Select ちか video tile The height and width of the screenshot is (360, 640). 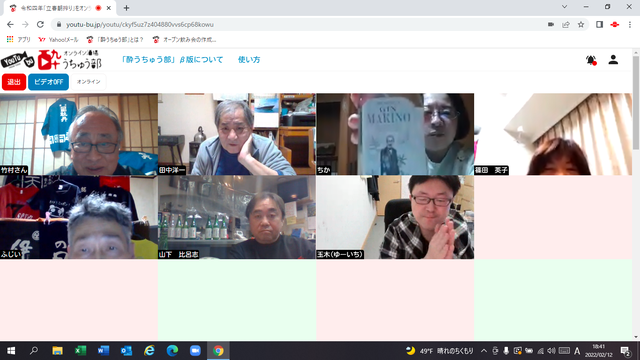pos(395,134)
